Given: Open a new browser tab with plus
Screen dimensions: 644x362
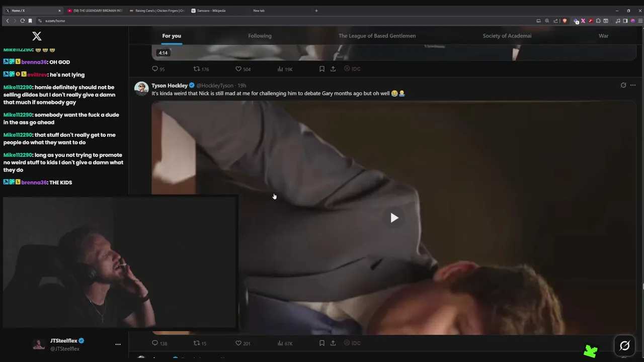Looking at the screenshot, I should pyautogui.click(x=316, y=11).
